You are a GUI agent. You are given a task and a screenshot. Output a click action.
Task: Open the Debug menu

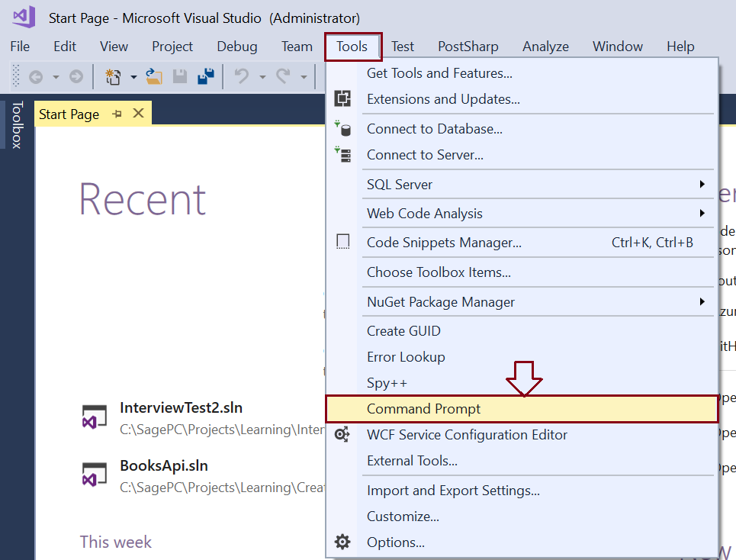(237, 47)
